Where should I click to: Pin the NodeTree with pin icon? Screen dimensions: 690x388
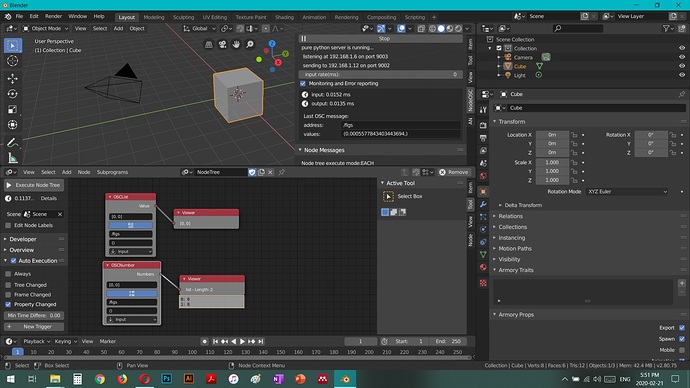282,172
